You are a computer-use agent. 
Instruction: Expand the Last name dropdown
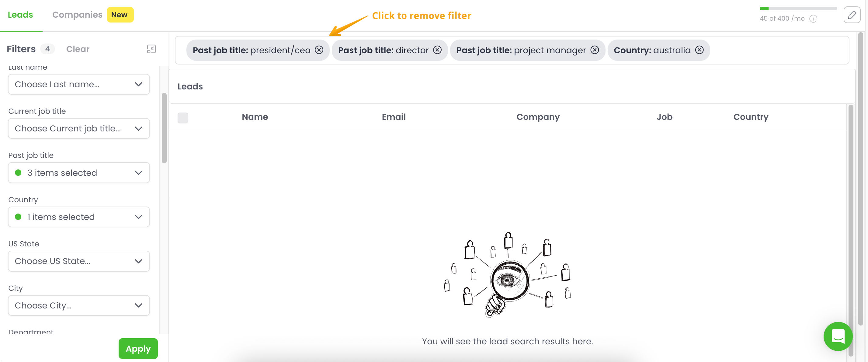79,85
